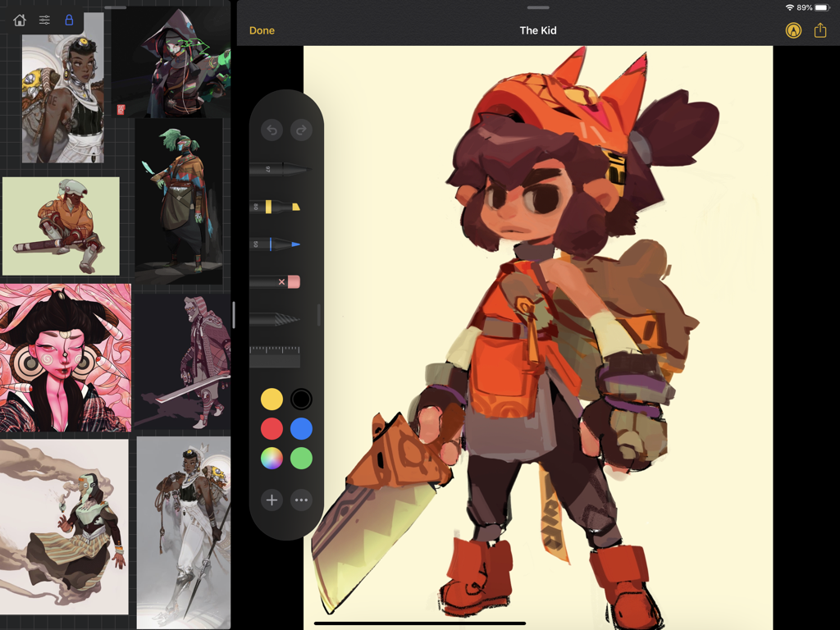This screenshot has height=630, width=840.
Task: Open the home view in the reference panel
Action: tap(20, 20)
